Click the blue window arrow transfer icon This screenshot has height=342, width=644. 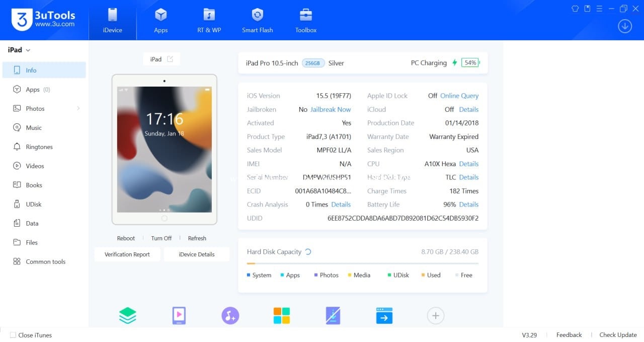tap(384, 316)
